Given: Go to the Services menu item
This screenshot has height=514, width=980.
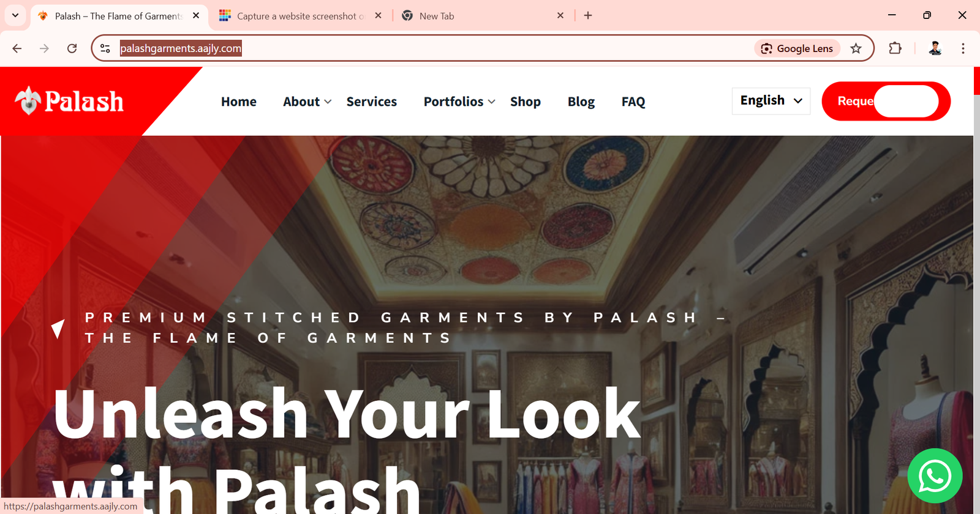Looking at the screenshot, I should (372, 102).
